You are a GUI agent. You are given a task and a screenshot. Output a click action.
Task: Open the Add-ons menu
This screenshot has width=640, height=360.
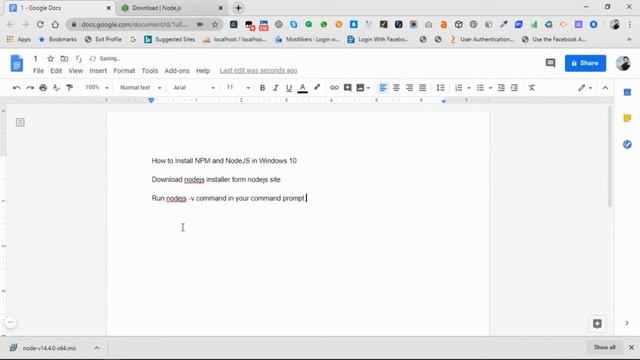(x=177, y=71)
